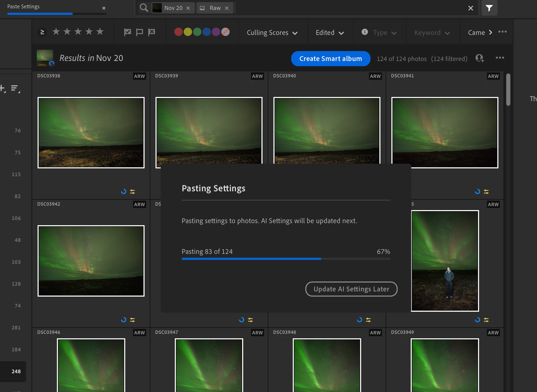Open the Keyword filter dropdown

tap(432, 33)
